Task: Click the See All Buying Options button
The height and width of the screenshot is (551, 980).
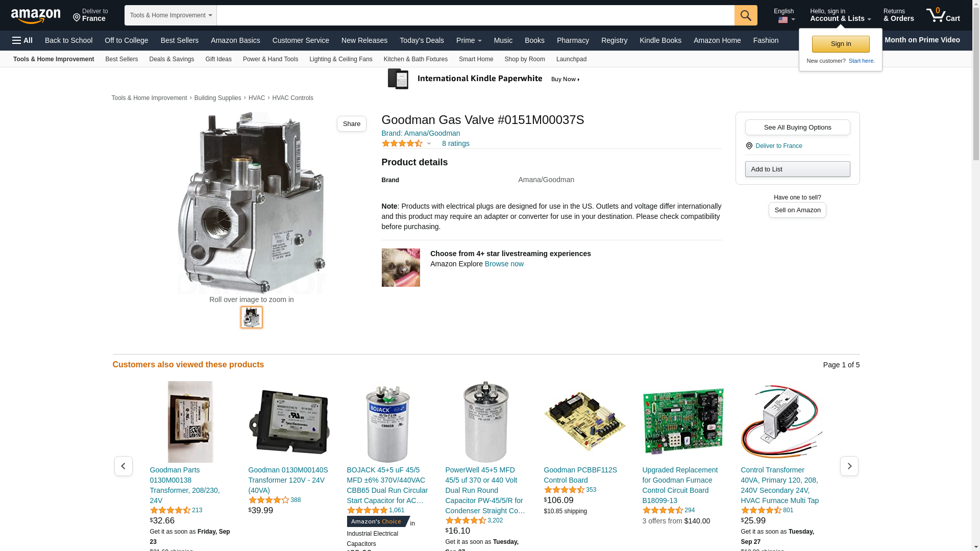Action: pos(797,128)
